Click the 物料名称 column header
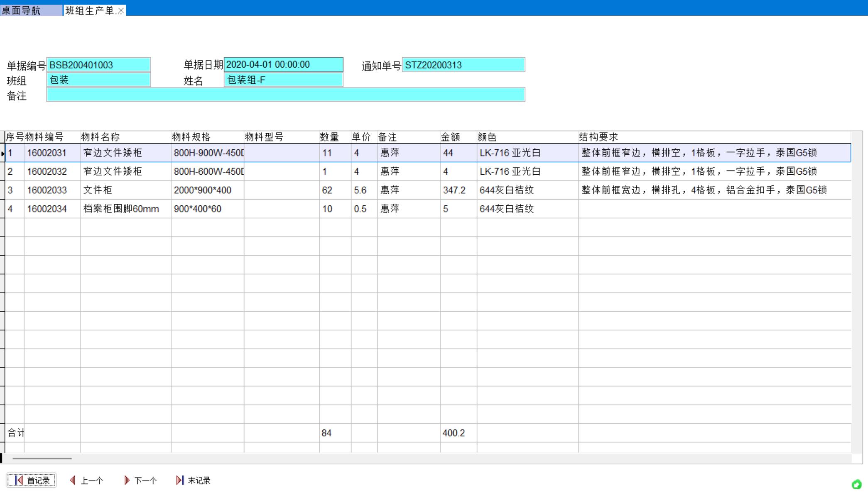 (101, 137)
